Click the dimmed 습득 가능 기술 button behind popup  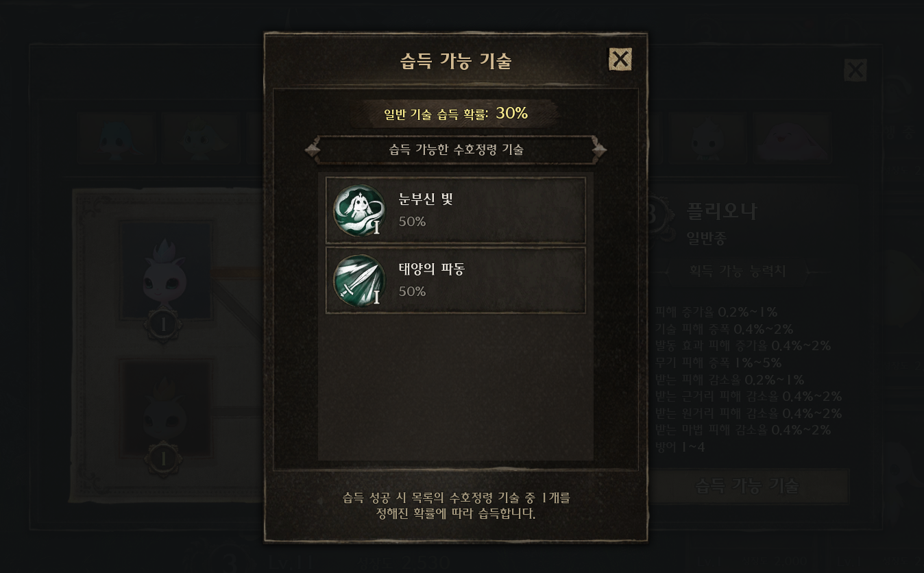[x=747, y=486]
